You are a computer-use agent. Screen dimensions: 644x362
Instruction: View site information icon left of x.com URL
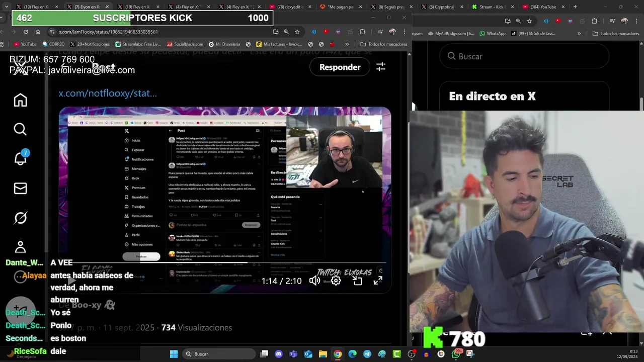pyautogui.click(x=52, y=32)
